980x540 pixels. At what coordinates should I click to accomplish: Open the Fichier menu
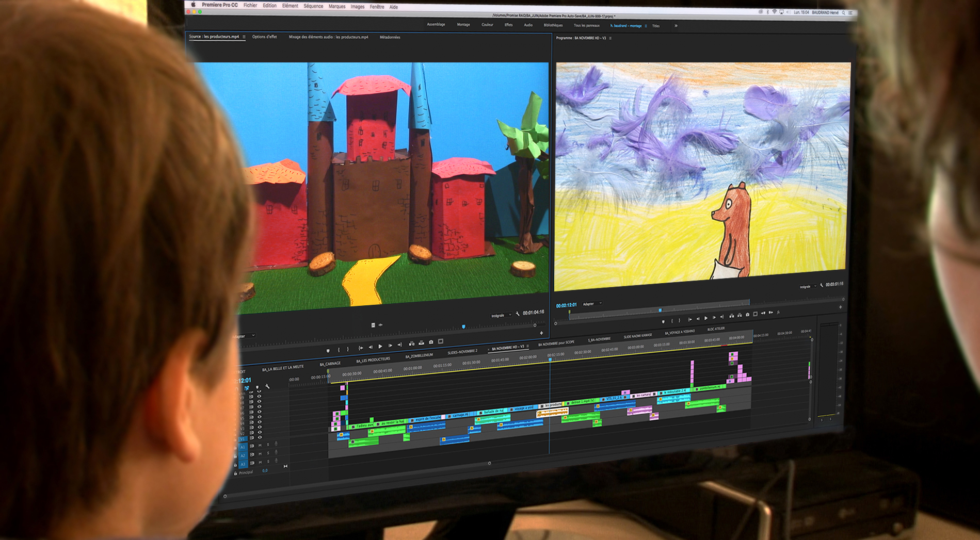click(x=250, y=5)
